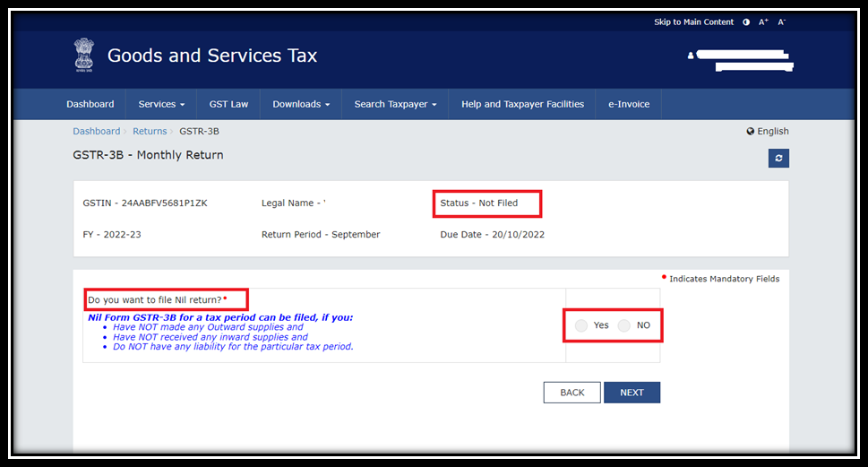Click the GSTR-3B - Monthly Return heading
The width and height of the screenshot is (868, 467).
(148, 155)
